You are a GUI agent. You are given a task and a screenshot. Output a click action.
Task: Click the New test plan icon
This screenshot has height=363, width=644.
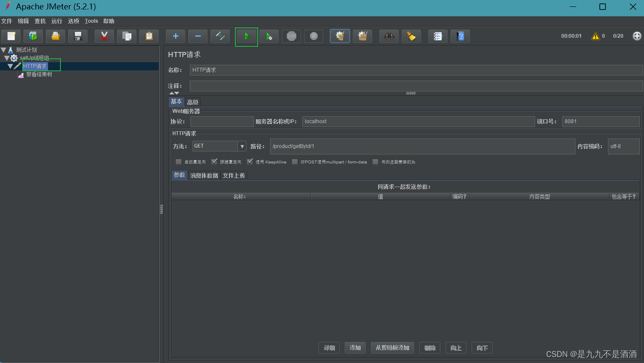click(11, 36)
